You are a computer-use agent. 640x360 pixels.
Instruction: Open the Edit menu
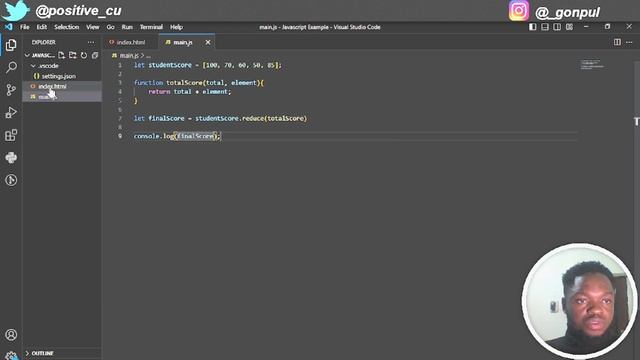(x=42, y=27)
